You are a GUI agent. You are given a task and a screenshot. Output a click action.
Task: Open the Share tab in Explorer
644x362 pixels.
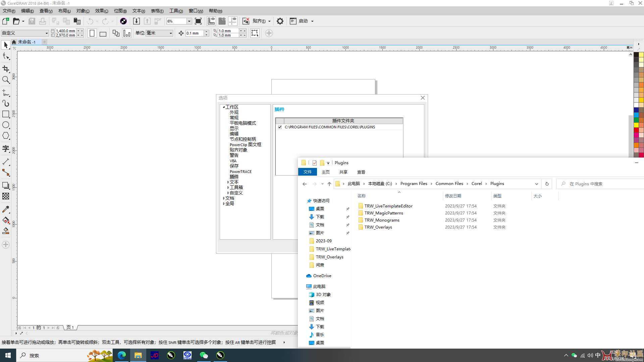[343, 172]
